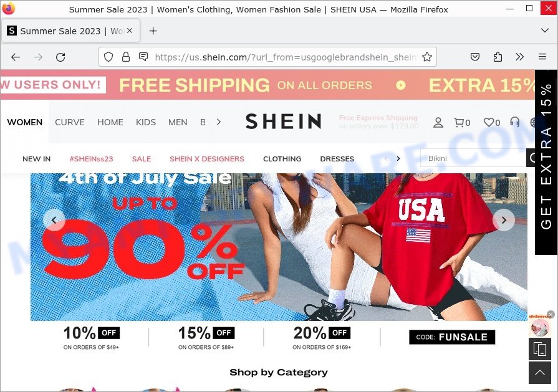558x392 pixels.
Task: Open the SALE navigation link
Action: (142, 159)
